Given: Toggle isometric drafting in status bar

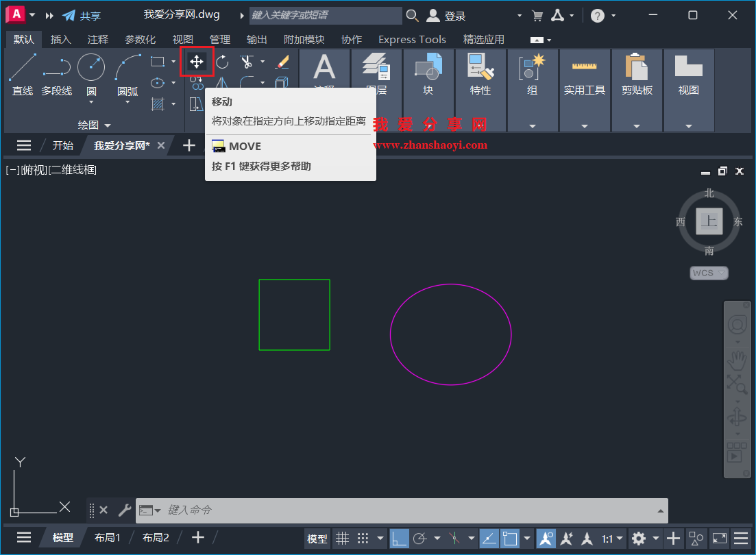Looking at the screenshot, I should point(454,538).
